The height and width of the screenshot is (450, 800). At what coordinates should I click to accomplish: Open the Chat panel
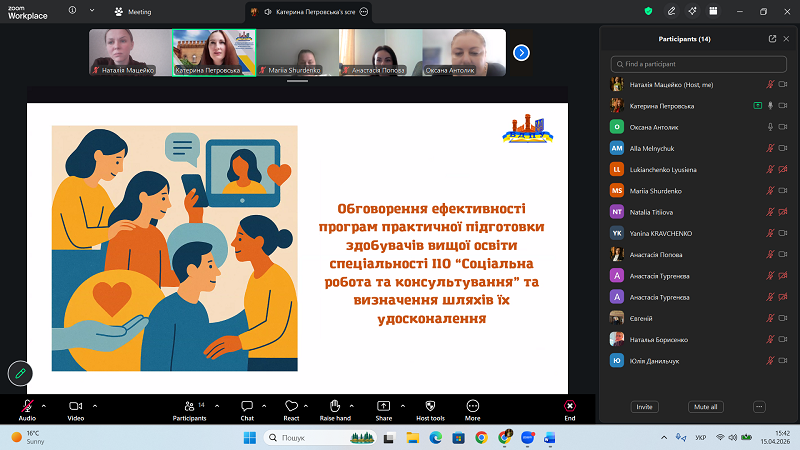pos(247,406)
